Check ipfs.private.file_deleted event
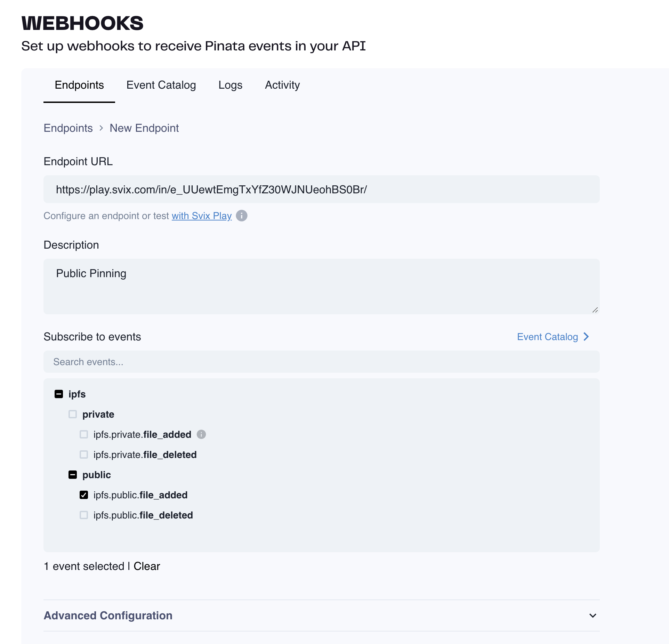Image resolution: width=669 pixels, height=644 pixels. point(84,454)
